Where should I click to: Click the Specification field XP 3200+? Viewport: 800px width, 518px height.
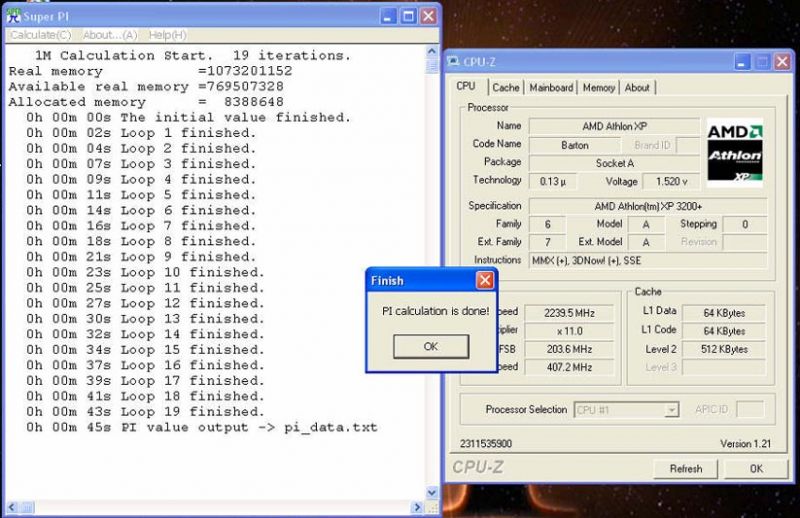[x=648, y=206]
